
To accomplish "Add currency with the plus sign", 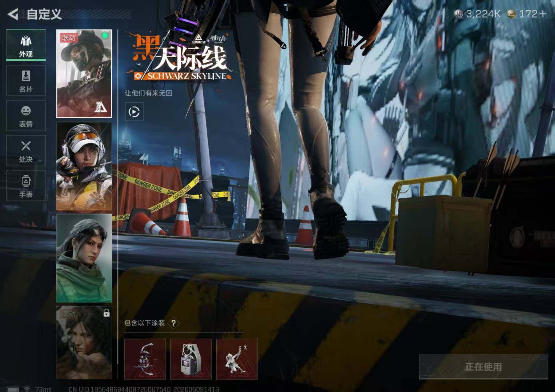I will 543,14.
